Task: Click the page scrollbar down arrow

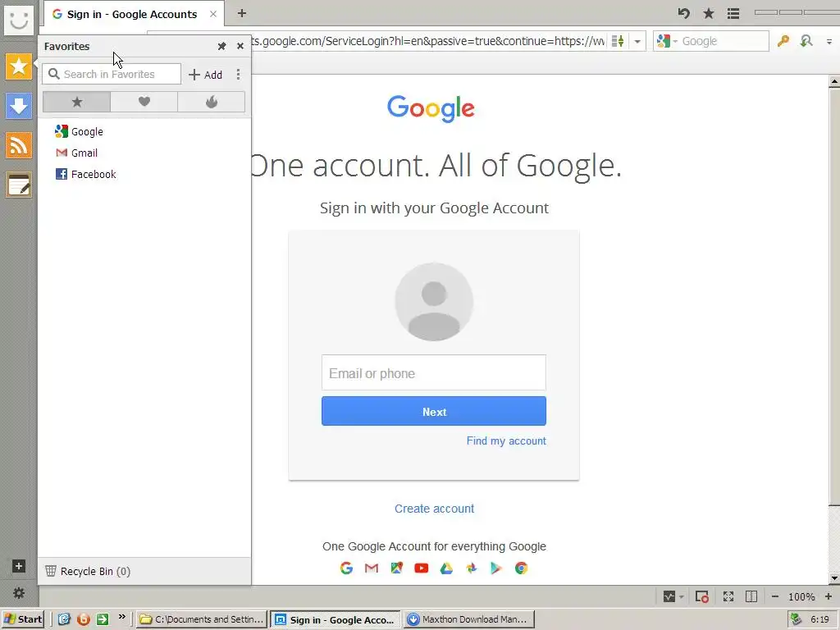Action: 834,578
